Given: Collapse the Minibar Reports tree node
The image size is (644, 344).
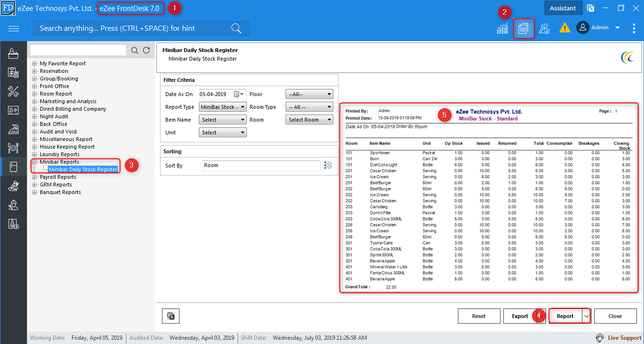Looking at the screenshot, I should tap(35, 162).
